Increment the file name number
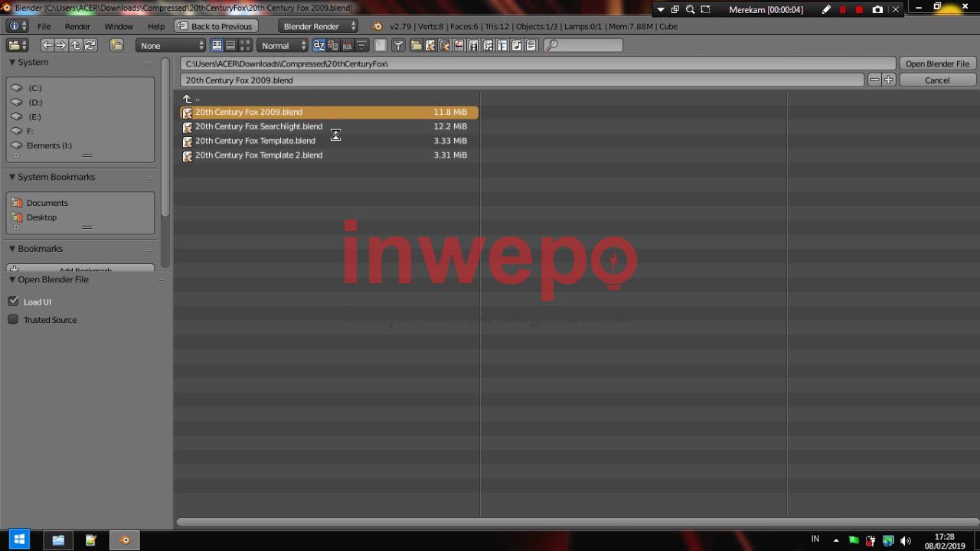Image resolution: width=980 pixels, height=551 pixels. [x=888, y=80]
